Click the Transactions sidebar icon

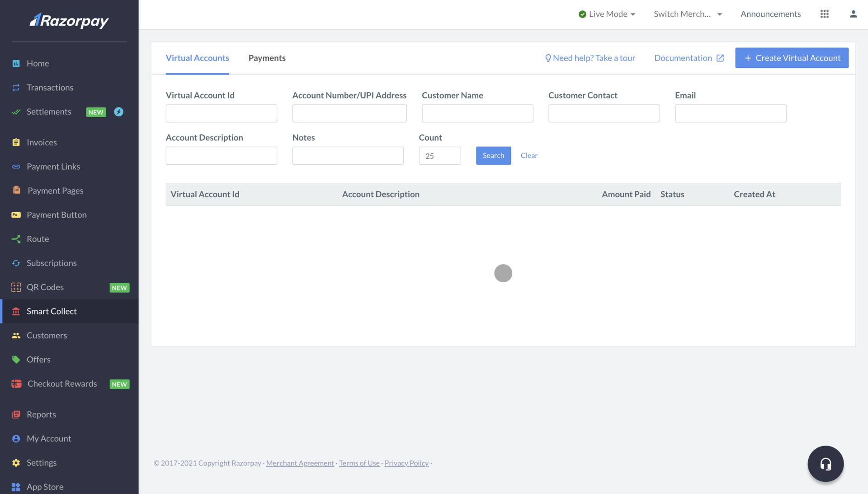[16, 87]
